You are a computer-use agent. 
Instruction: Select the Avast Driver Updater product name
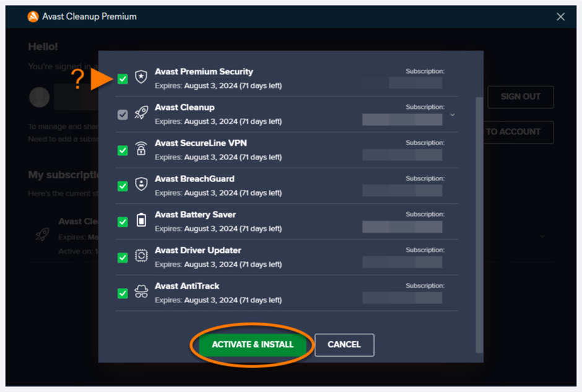(198, 250)
